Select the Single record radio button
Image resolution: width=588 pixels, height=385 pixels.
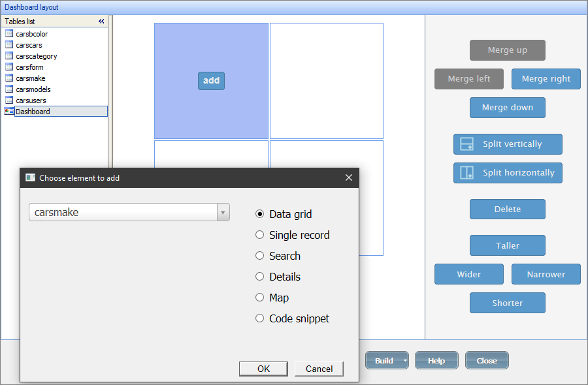click(x=259, y=235)
